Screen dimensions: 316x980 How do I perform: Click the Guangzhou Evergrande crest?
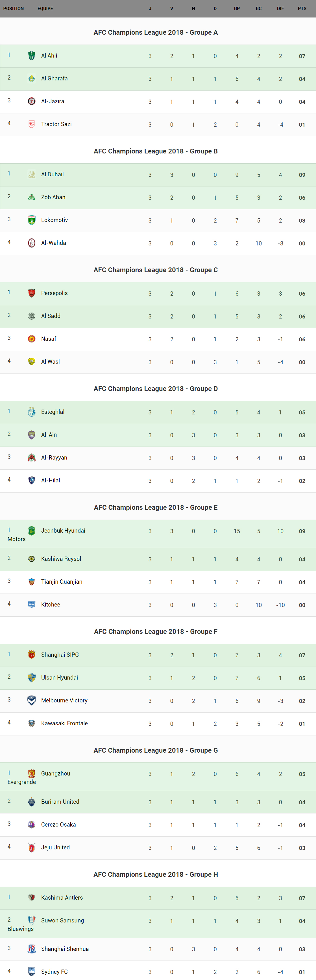pos(32,774)
